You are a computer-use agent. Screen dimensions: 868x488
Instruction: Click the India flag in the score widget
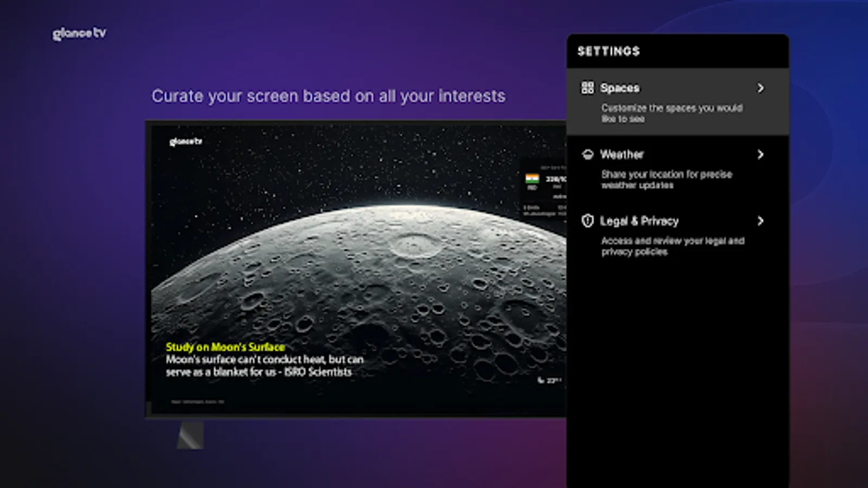coord(533,178)
